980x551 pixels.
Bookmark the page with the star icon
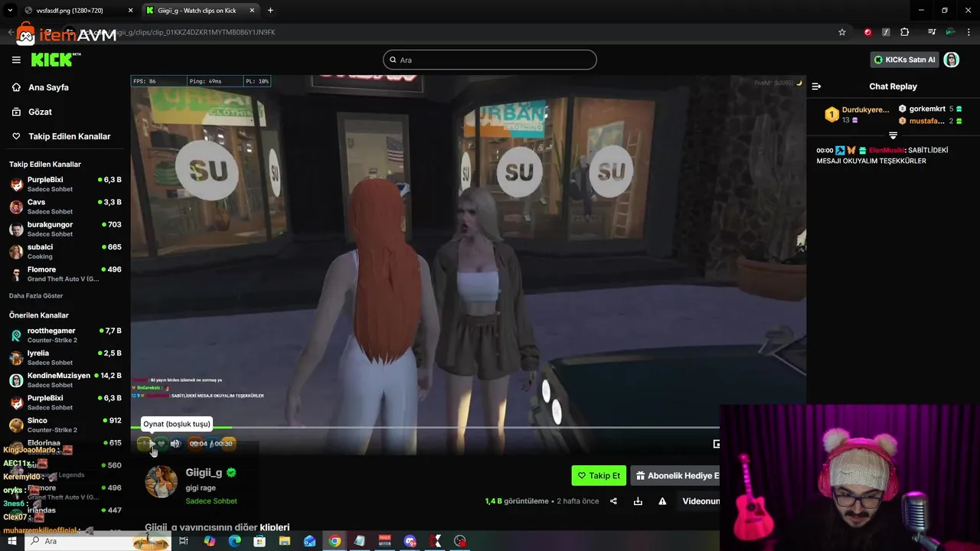pos(842,32)
